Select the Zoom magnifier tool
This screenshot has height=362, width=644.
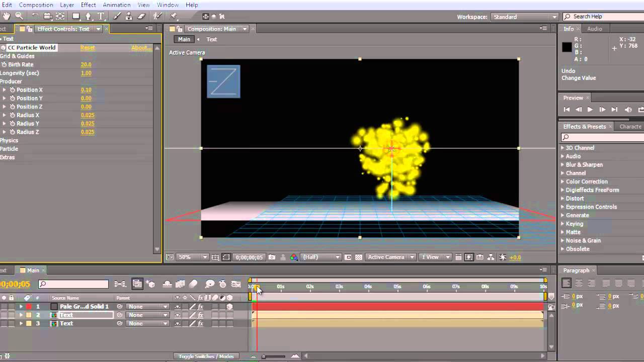click(19, 16)
